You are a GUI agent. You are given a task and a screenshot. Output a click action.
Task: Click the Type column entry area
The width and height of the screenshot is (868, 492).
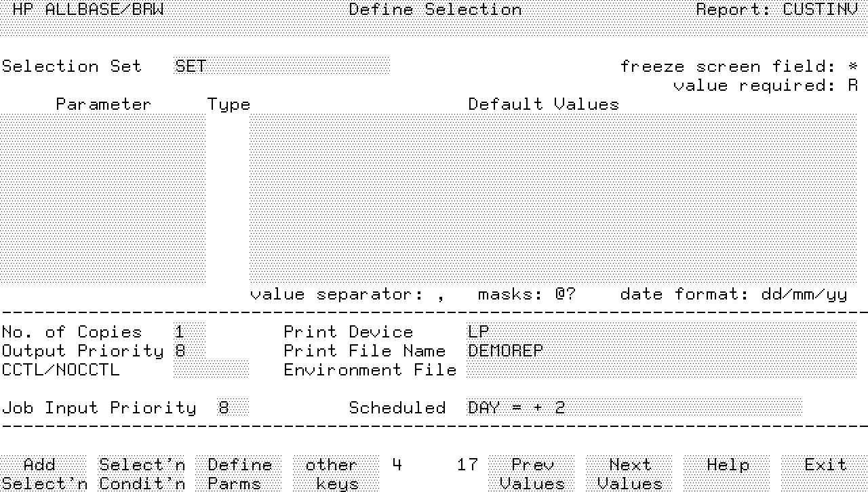227,198
